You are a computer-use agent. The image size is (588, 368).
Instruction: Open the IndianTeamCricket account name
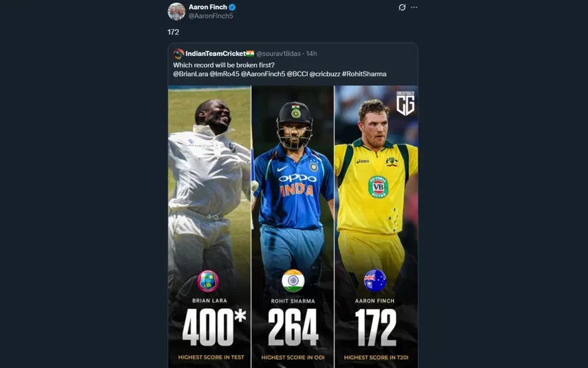(x=215, y=54)
